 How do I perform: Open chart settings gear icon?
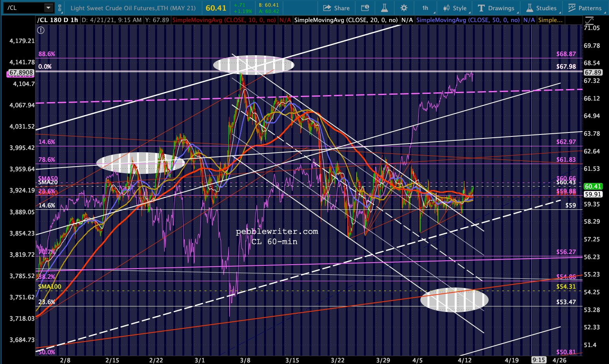[404, 8]
